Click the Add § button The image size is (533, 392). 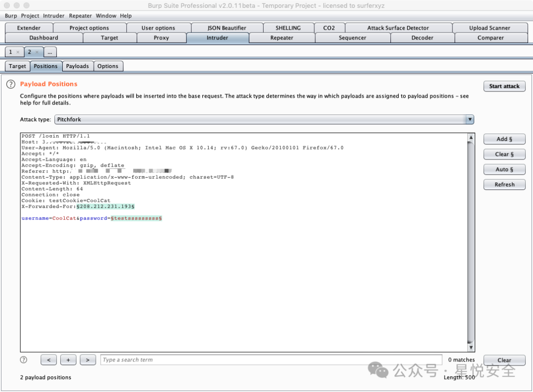click(504, 139)
